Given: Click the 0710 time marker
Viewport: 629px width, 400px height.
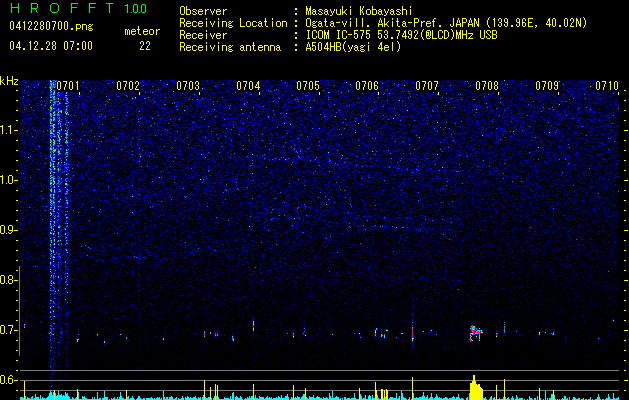Looking at the screenshot, I should 607,85.
